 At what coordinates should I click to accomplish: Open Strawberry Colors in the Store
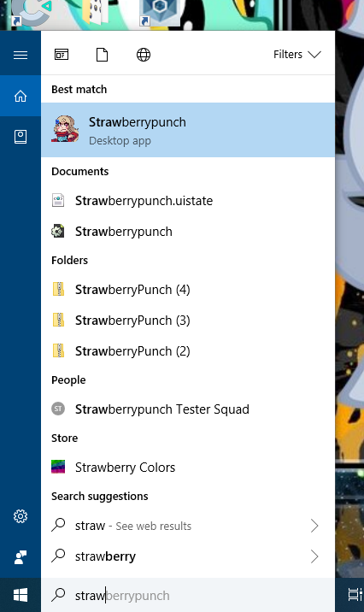pos(188,468)
